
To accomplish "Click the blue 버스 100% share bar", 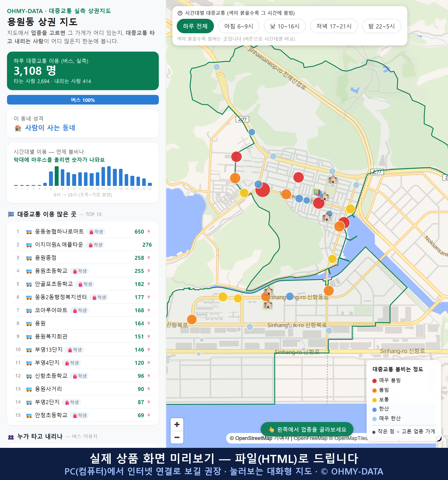I will (83, 100).
